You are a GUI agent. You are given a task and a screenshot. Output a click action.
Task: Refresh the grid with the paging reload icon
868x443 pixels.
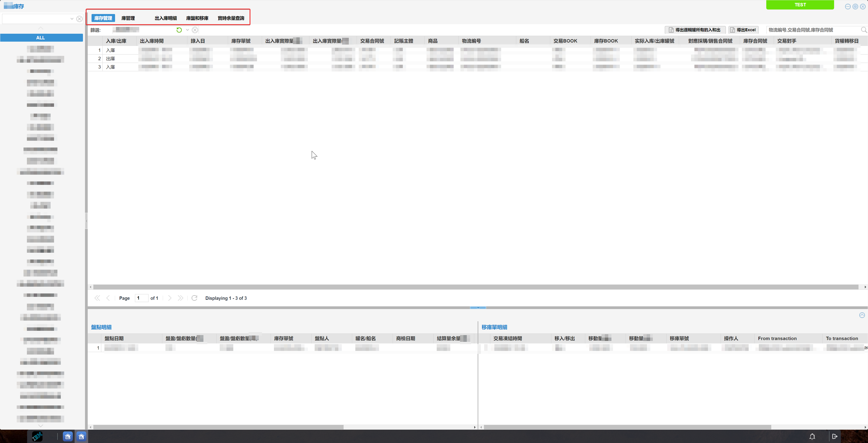point(194,298)
